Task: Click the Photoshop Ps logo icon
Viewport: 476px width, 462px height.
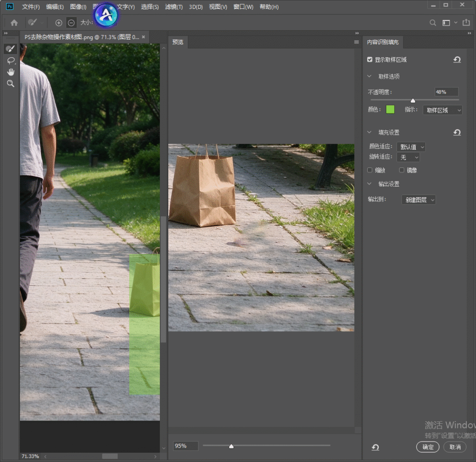Action: coord(10,7)
